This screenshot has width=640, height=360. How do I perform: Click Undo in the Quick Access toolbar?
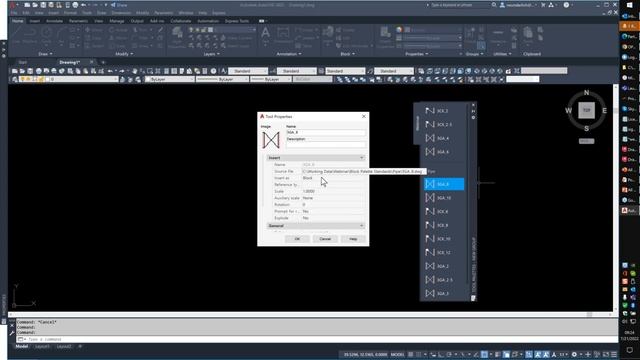[x=84, y=5]
